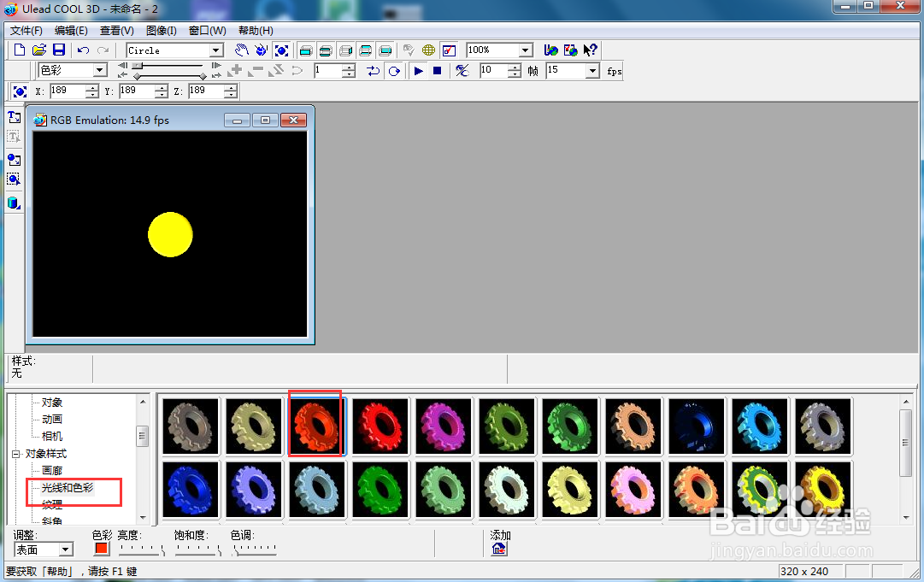Open the 查看(V) menu
Viewport: 924px width, 582px height.
pos(117,31)
